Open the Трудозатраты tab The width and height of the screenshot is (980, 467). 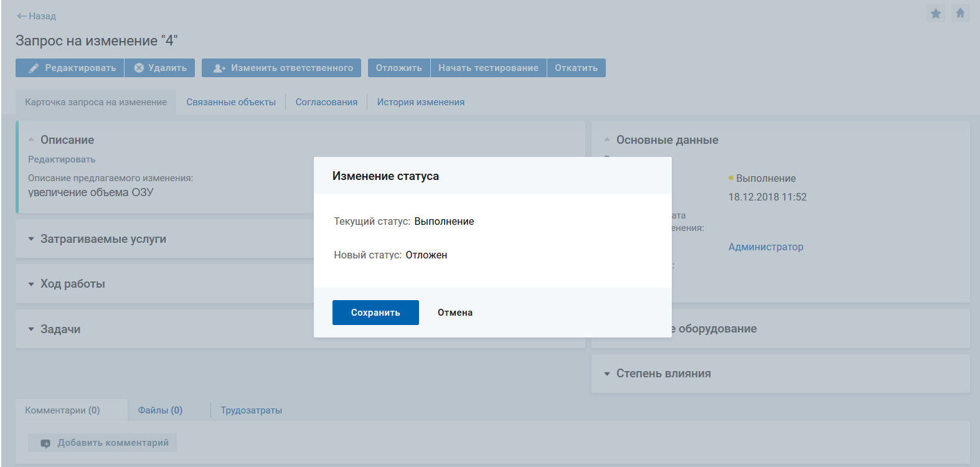click(x=252, y=410)
